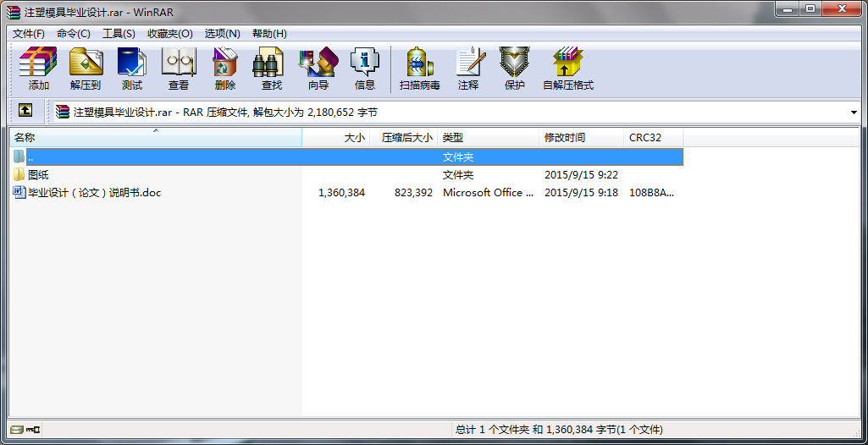The image size is (868, 445).
Task: Click the 图纸 folder icon
Action: 19,174
